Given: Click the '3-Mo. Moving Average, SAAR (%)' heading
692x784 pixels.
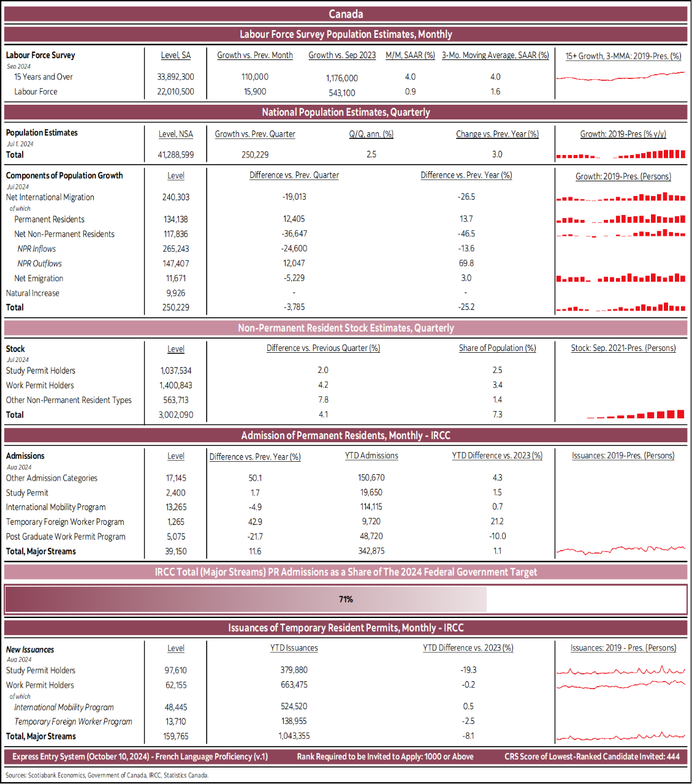Looking at the screenshot, I should point(495,55).
